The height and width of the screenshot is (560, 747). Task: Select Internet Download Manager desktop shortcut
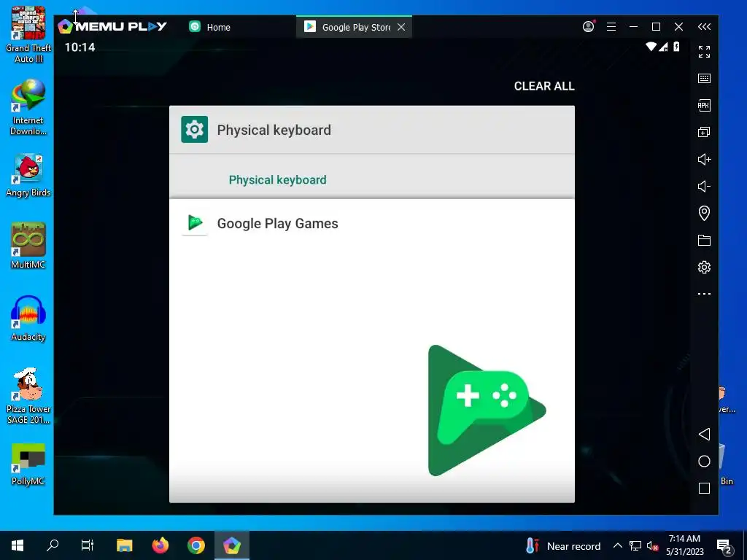28,108
